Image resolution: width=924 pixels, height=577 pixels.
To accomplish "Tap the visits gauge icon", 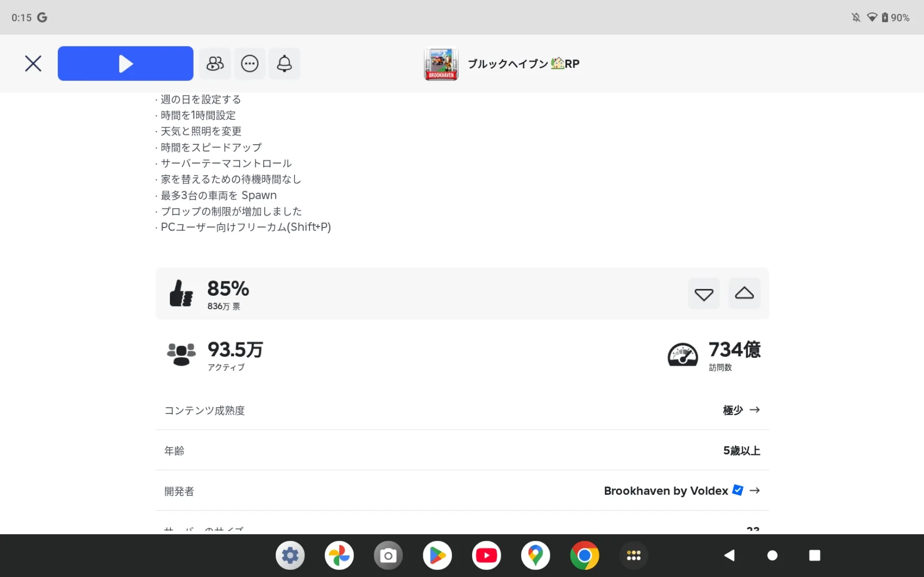I will [x=683, y=355].
